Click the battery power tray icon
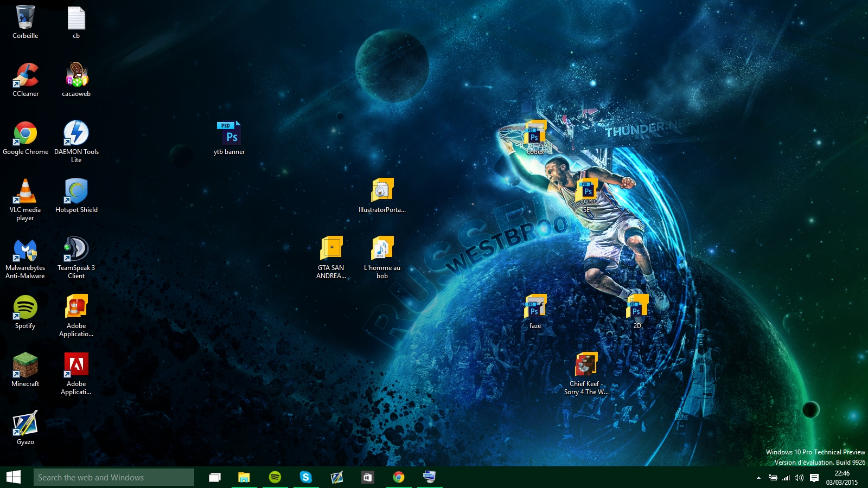868x488 pixels. point(773,478)
